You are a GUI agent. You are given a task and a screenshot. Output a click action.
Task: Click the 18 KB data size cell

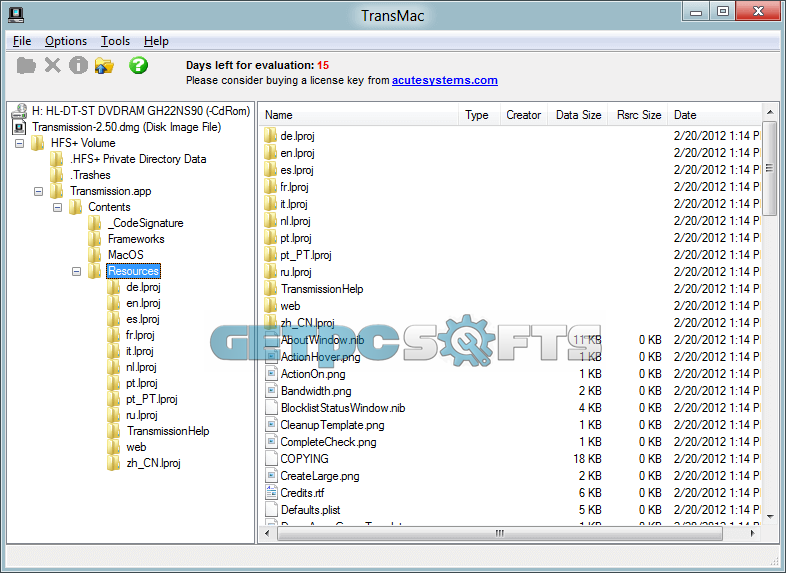[587, 459]
